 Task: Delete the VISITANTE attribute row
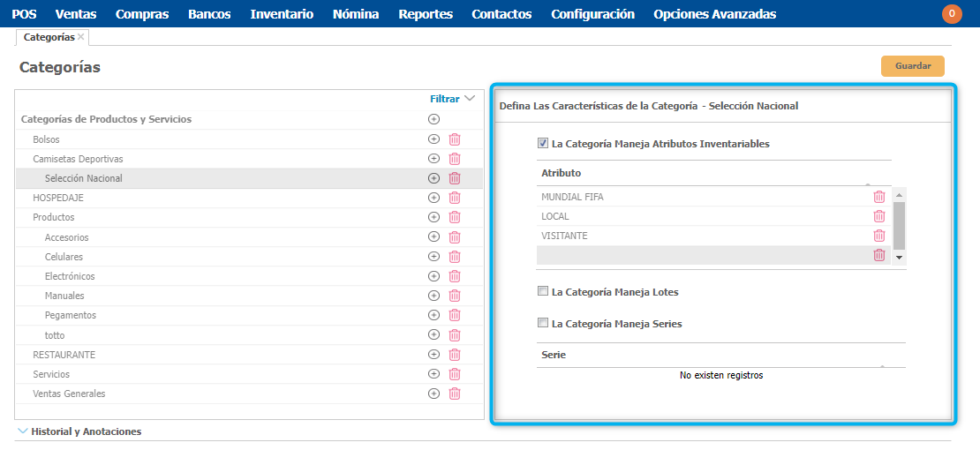pos(879,236)
